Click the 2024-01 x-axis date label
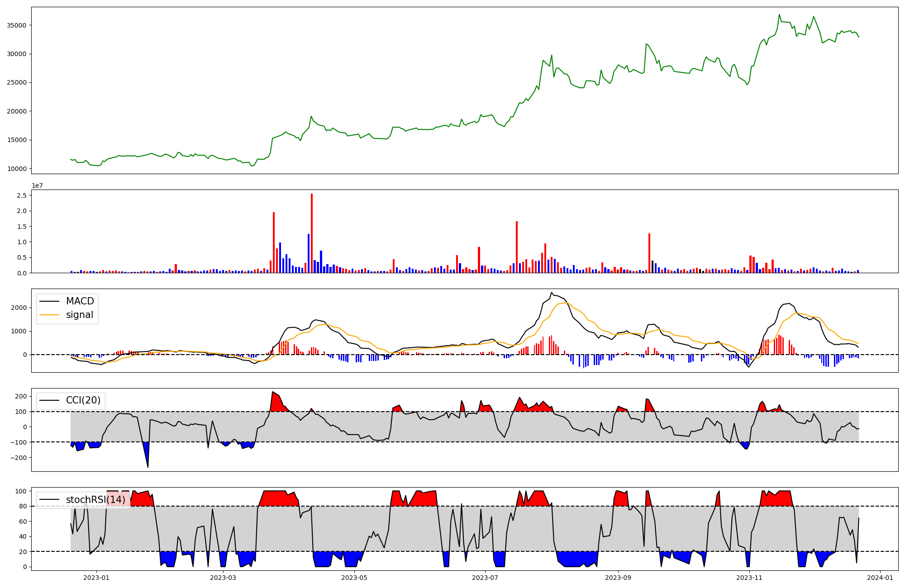Viewport: 905px width, 588px height. (880, 578)
